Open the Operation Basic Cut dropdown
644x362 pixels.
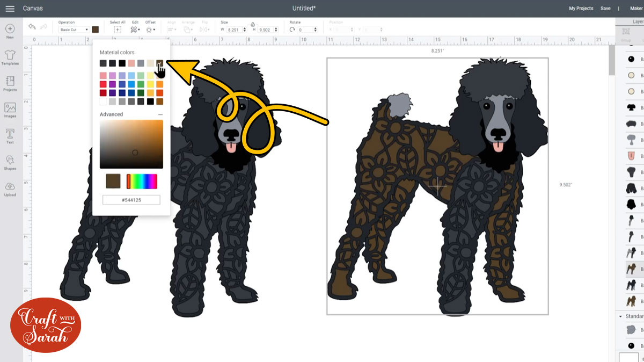coord(74,30)
